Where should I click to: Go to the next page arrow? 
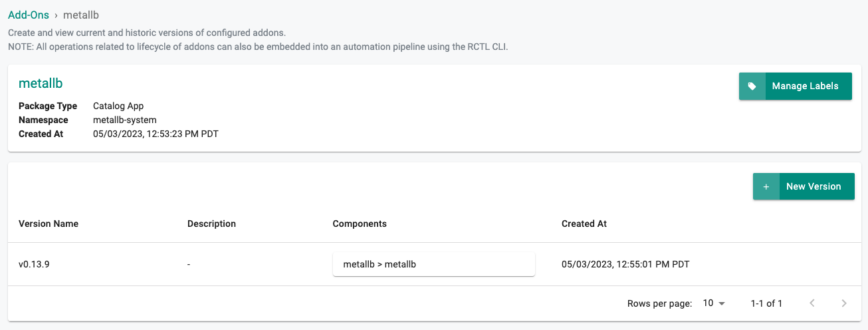[x=844, y=303]
